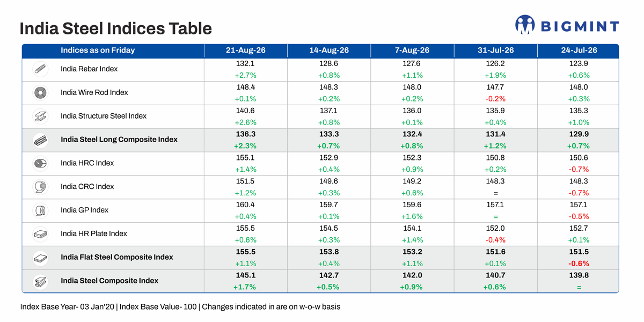Click the BigMint logo
The width and height of the screenshot is (644, 322).
(x=567, y=25)
